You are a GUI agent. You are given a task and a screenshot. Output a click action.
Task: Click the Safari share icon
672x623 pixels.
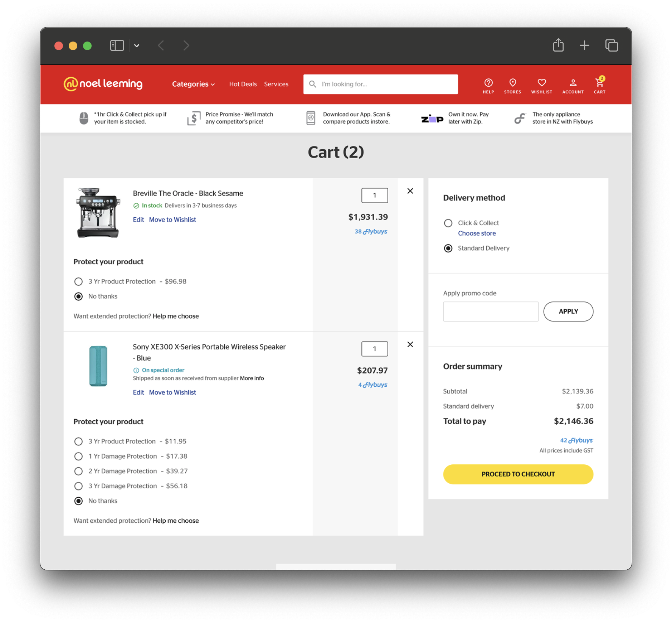pos(558,45)
